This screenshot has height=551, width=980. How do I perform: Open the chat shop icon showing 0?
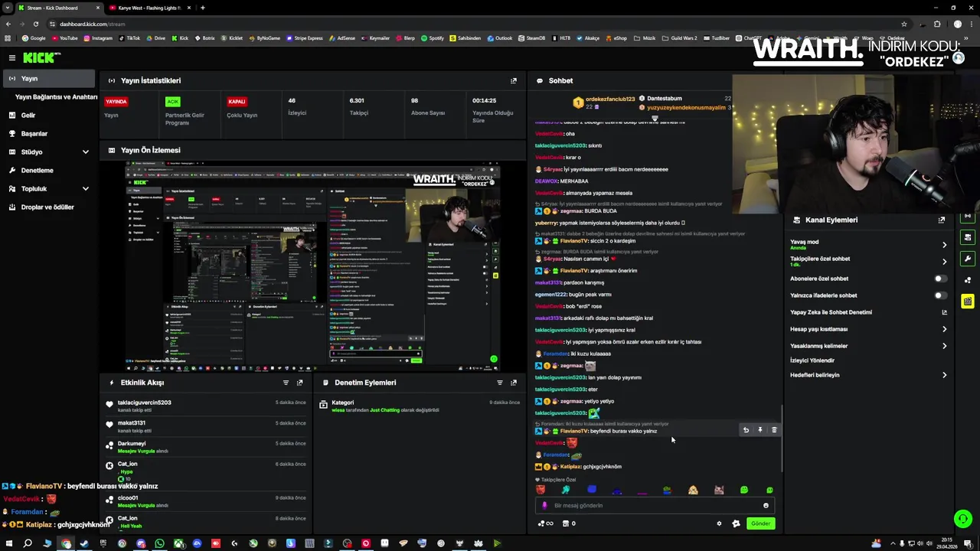[x=568, y=523]
